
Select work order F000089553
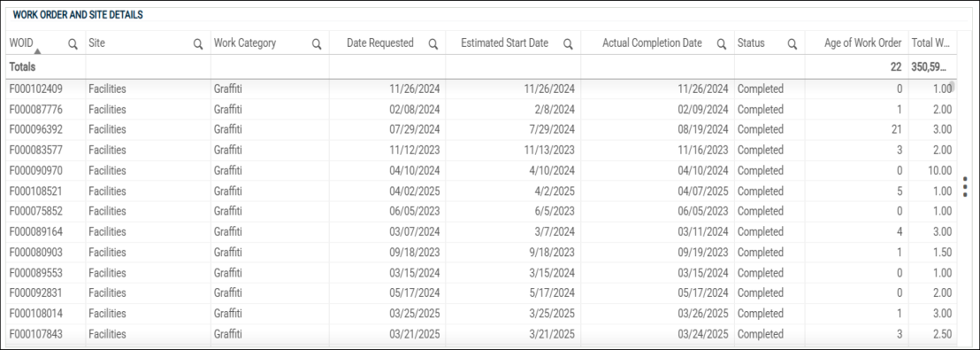[35, 273]
